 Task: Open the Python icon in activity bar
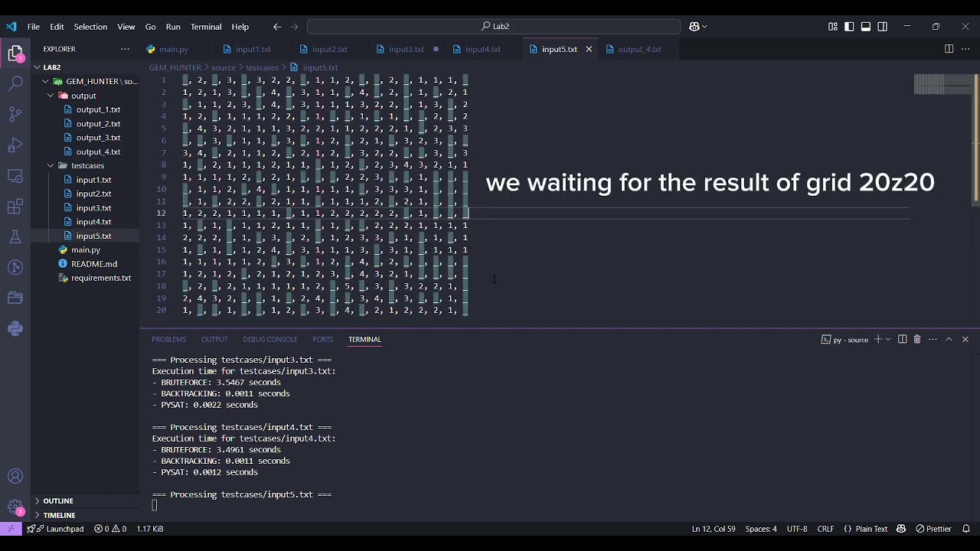[x=15, y=328]
